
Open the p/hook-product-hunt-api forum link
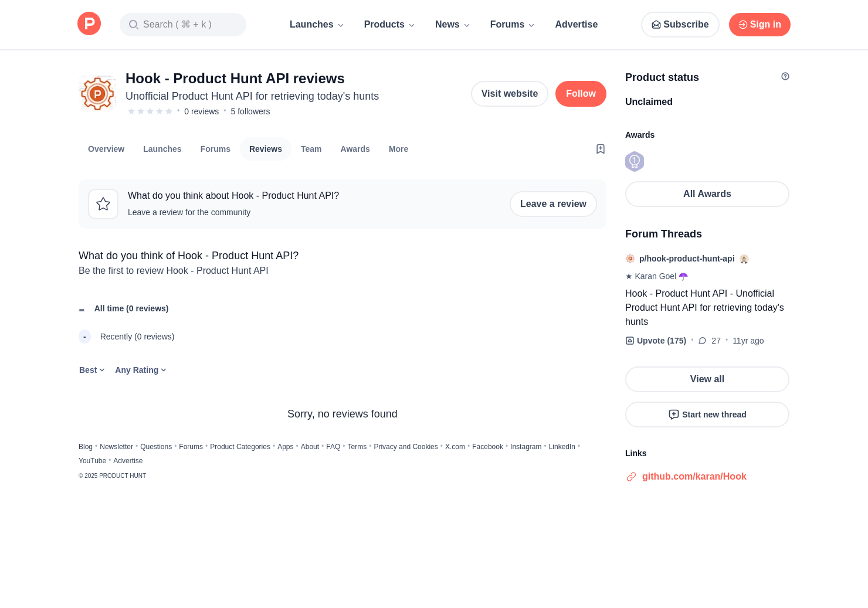pos(687,259)
